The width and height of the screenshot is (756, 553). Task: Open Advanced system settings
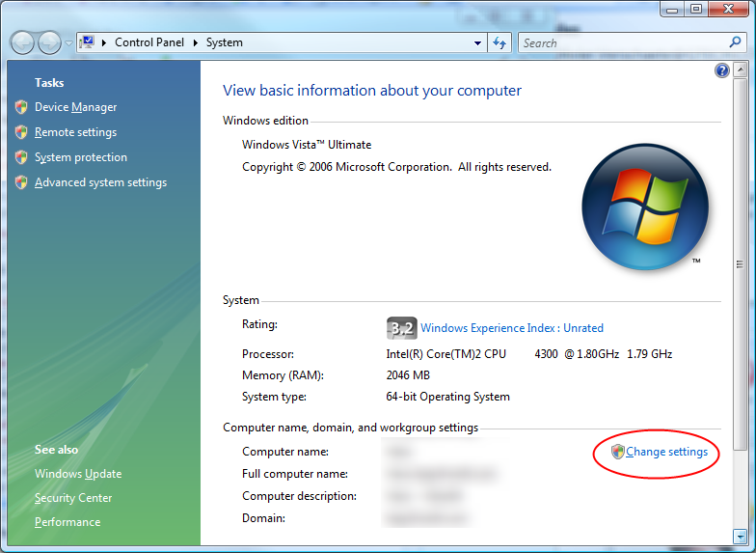pyautogui.click(x=100, y=182)
